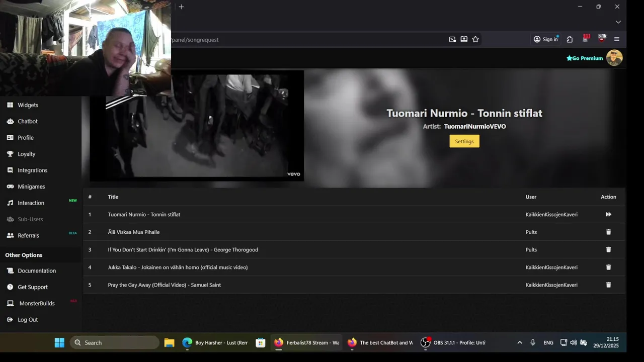The height and width of the screenshot is (362, 644).
Task: Open the Integrations sidebar section
Action: click(x=33, y=170)
